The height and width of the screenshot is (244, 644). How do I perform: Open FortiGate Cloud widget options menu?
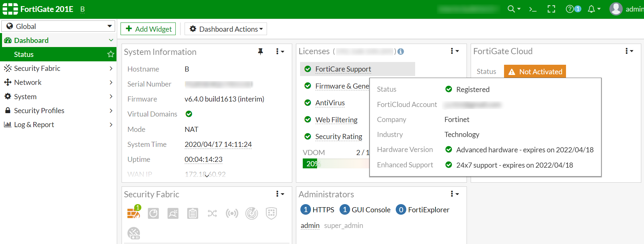coord(629,51)
